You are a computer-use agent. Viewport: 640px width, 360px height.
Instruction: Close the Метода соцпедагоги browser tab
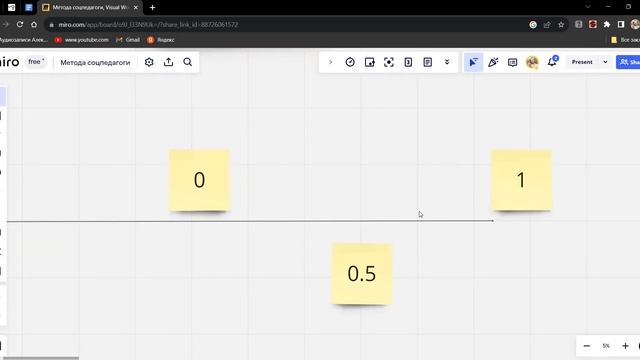coord(136,7)
